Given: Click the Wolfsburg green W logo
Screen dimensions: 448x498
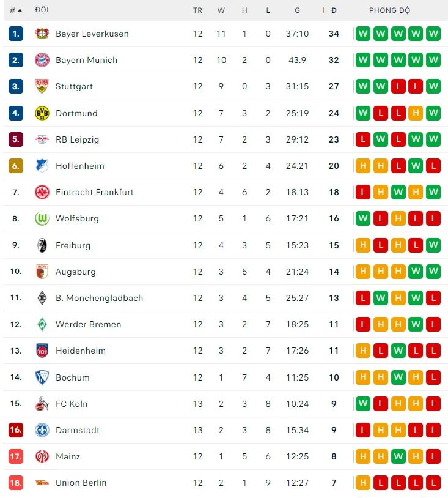Looking at the screenshot, I should [42, 218].
